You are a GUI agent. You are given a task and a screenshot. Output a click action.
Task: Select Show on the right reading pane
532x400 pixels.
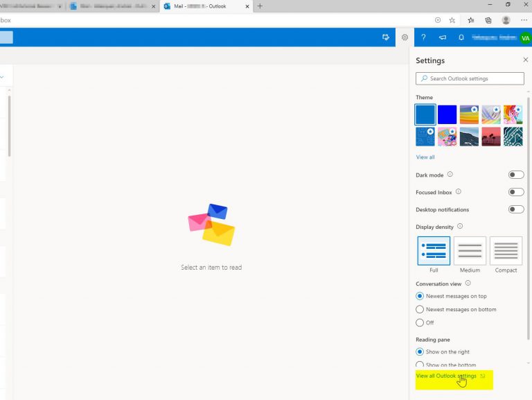tap(420, 351)
